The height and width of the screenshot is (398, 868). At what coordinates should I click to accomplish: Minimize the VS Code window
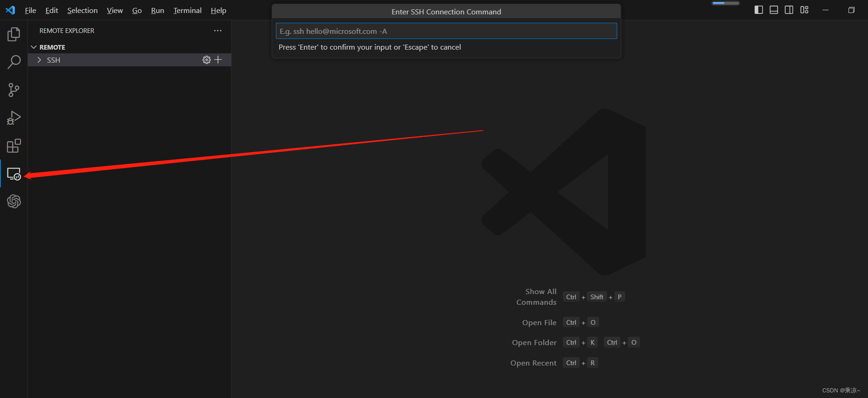pos(825,10)
